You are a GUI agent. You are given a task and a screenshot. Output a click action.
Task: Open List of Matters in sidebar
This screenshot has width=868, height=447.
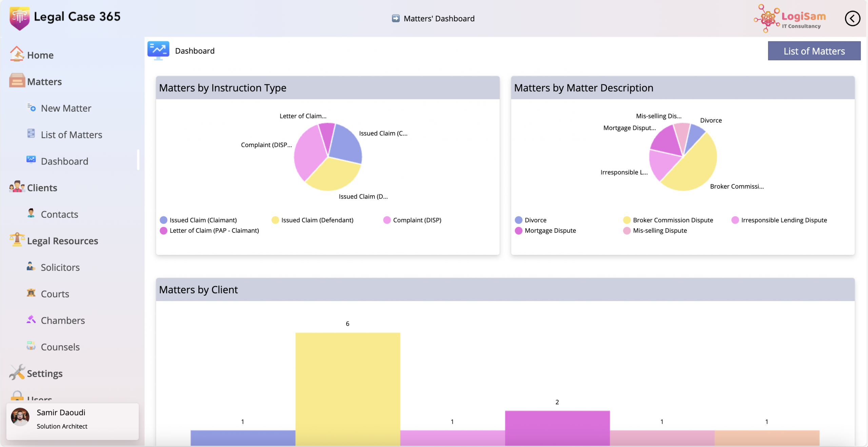(x=71, y=135)
